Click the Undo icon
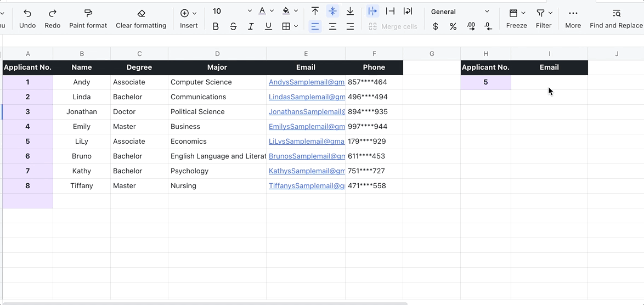644x305 pixels. 27,13
